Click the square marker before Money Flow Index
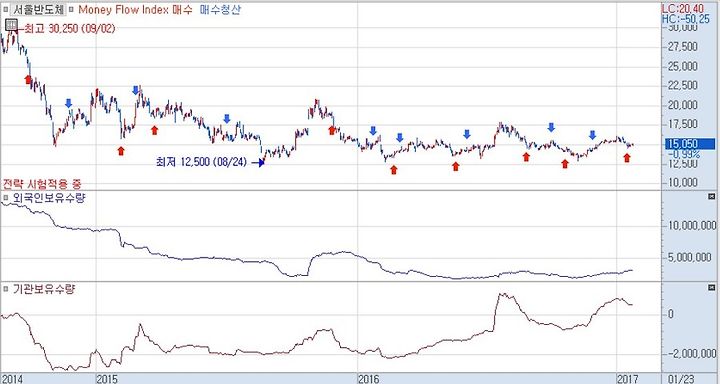Image resolution: width=720 pixels, height=384 pixels. coord(71,9)
